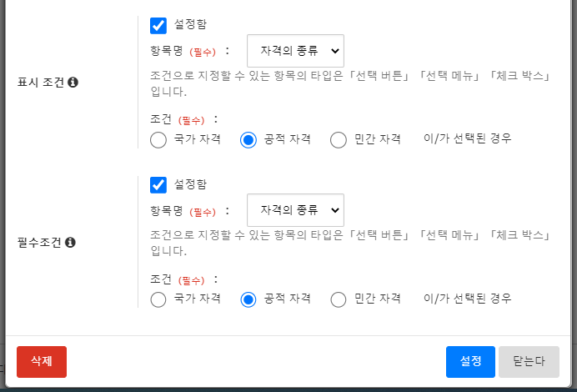Select 공적 자격 radio in 필수조건
The width and height of the screenshot is (577, 392).
click(248, 299)
